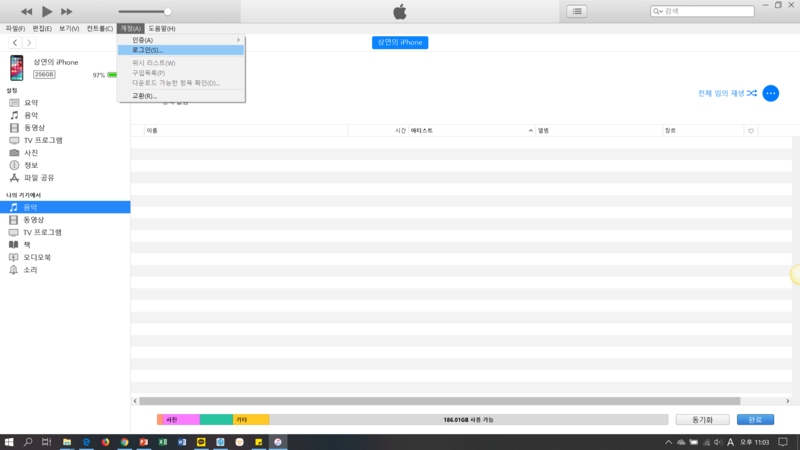Image resolution: width=800 pixels, height=450 pixels.
Task: Select the iPhone device thumbnail icon
Action: tap(17, 68)
